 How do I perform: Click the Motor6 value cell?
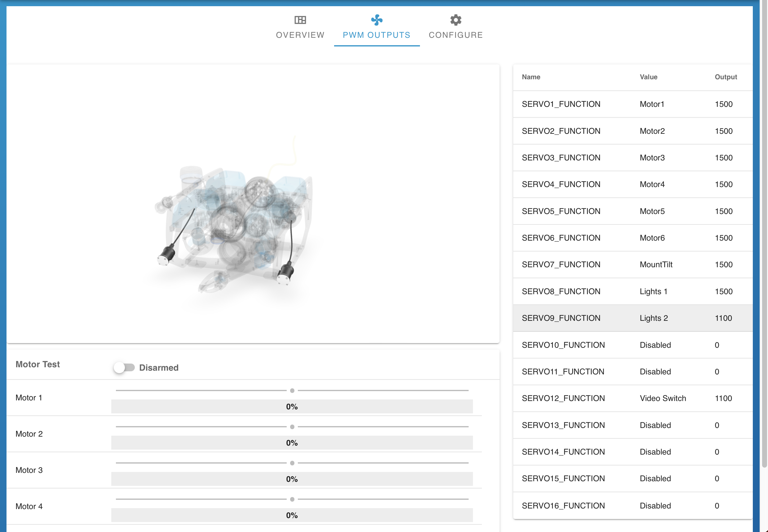pos(652,238)
